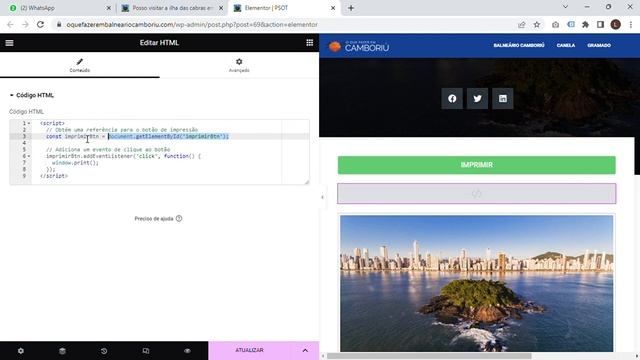
Task: Click the browser back arrow
Action: tap(10, 24)
